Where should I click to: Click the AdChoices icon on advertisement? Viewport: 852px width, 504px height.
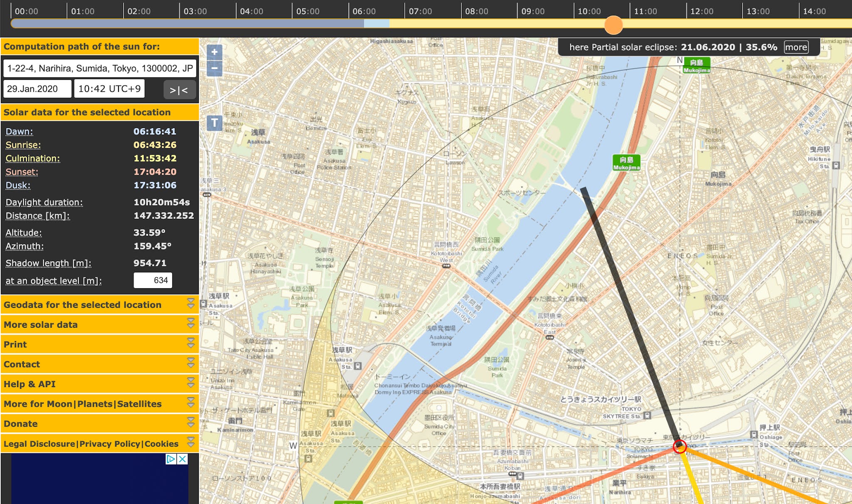(171, 459)
